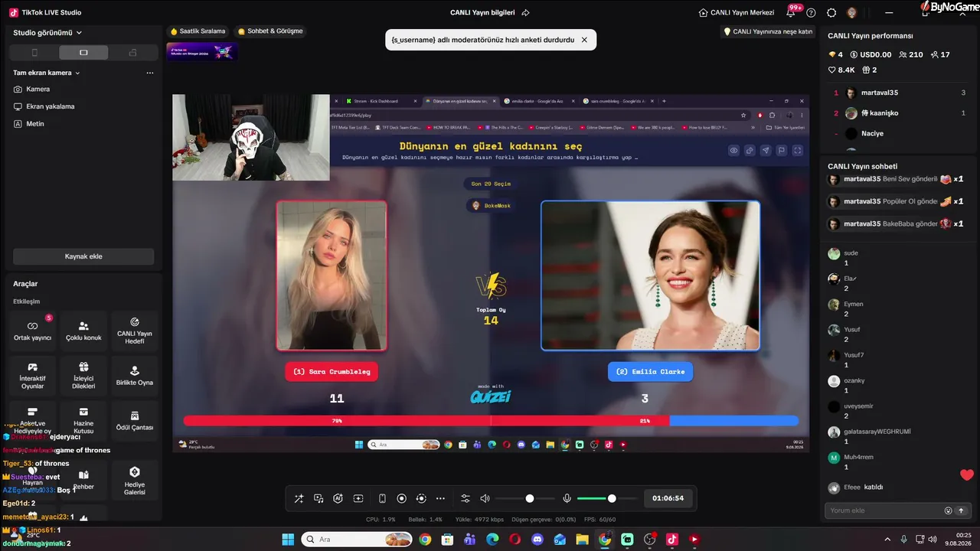
Task: Click the Kaynak ekle button
Action: pyautogui.click(x=83, y=256)
